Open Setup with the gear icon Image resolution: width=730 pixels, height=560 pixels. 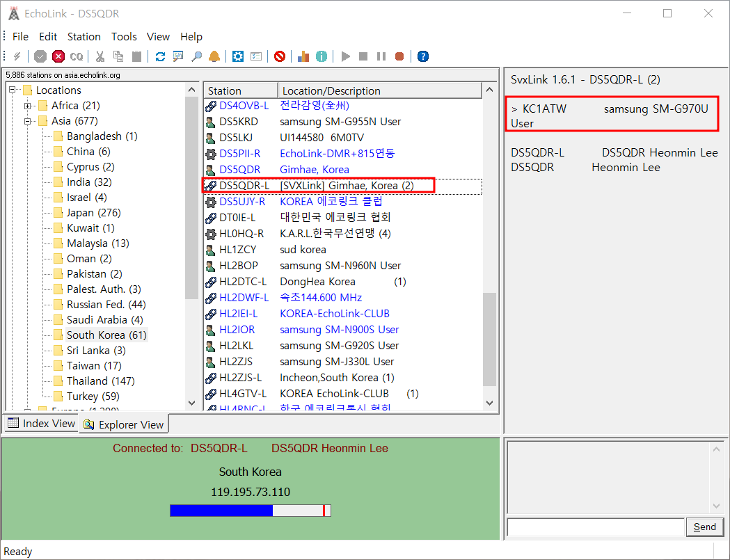(238, 56)
